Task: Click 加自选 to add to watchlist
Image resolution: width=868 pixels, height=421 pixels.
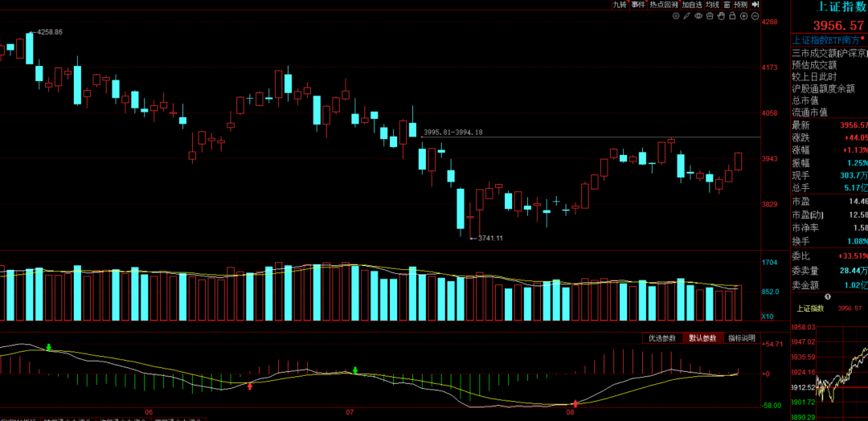Action: click(x=692, y=5)
